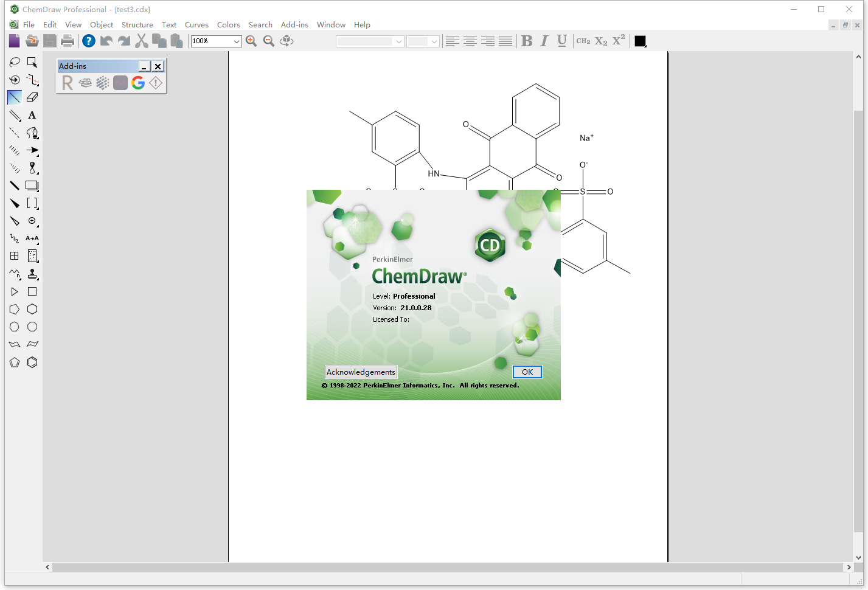Click the Zoom In magnifier

click(251, 41)
